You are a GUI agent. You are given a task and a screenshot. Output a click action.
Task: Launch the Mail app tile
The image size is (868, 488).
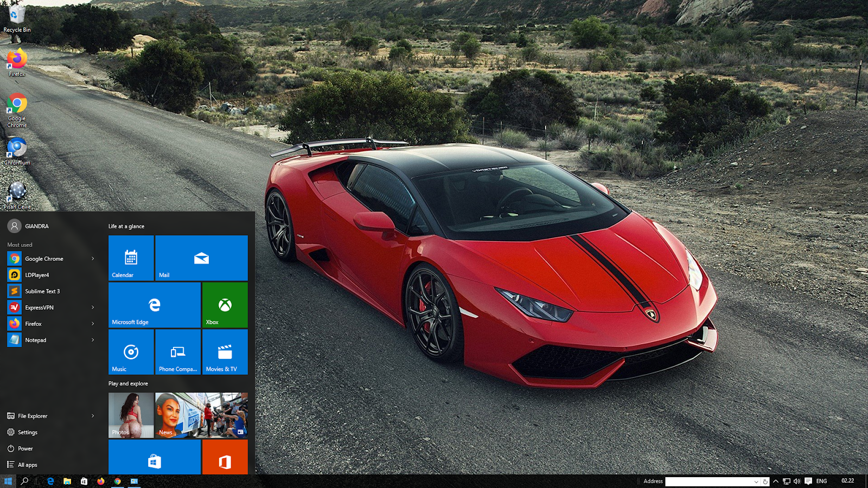(201, 258)
